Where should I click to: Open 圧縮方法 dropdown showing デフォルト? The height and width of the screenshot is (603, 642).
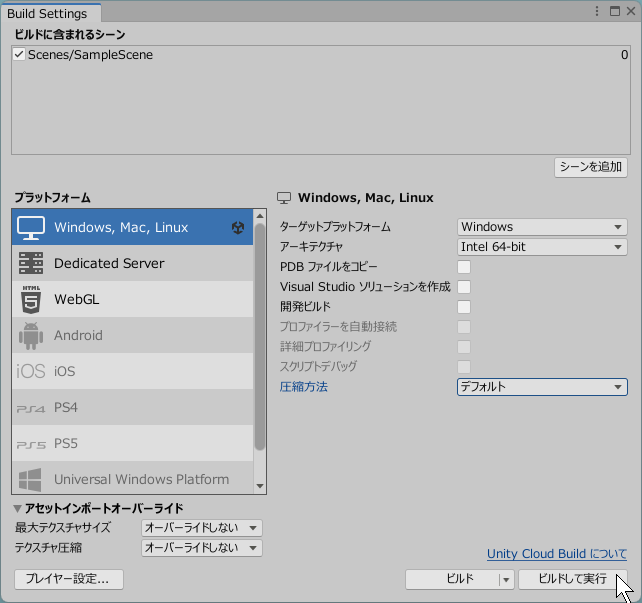coord(542,387)
